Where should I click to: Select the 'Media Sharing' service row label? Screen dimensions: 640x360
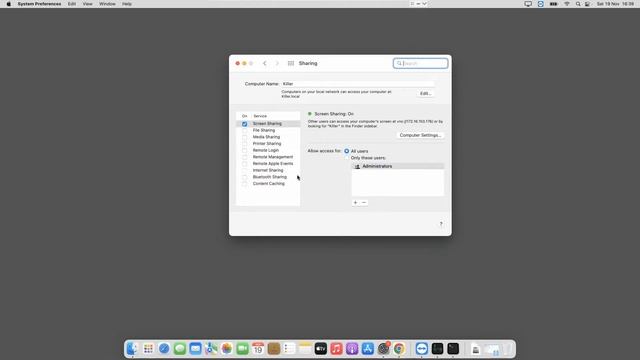pos(266,137)
